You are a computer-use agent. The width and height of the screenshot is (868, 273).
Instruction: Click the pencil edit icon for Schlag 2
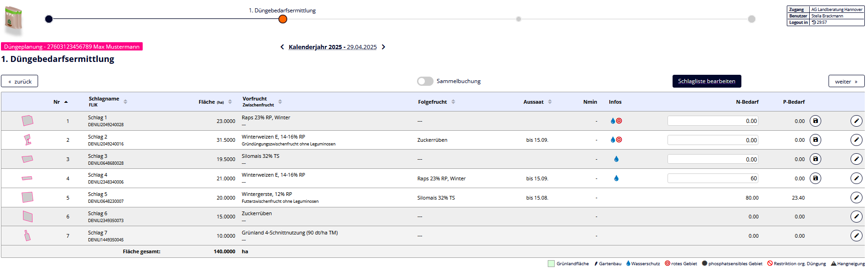coord(856,140)
